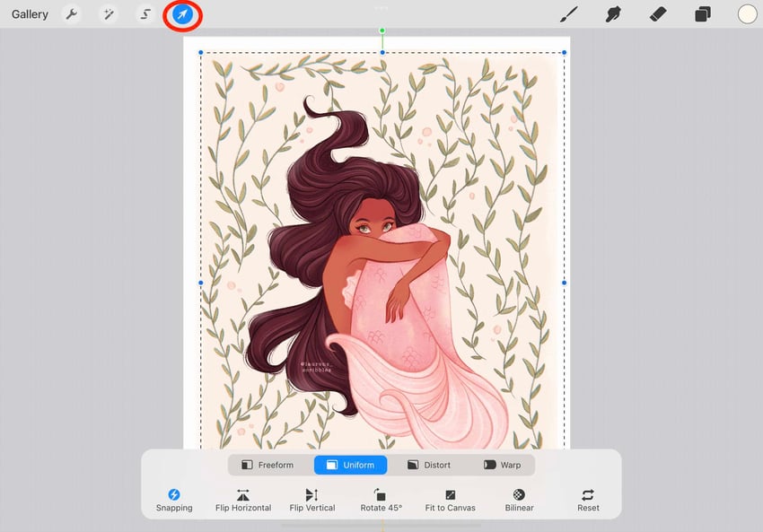Viewport: 763px width, 532px height.
Task: Tap the Transform arrow tool
Action: [182, 14]
